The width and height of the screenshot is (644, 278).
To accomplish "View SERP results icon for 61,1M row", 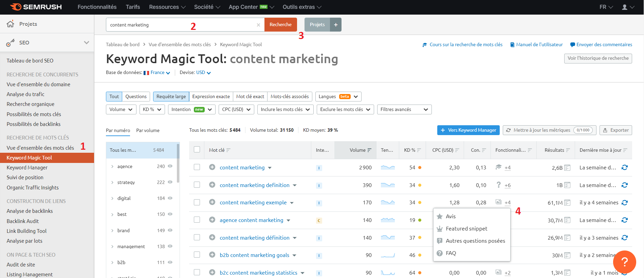I will [x=567, y=202].
